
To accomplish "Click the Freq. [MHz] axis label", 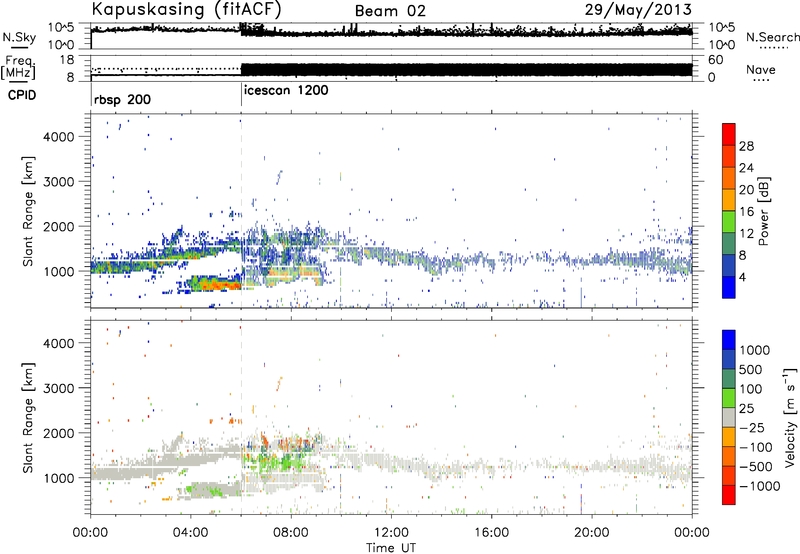I will [18, 67].
